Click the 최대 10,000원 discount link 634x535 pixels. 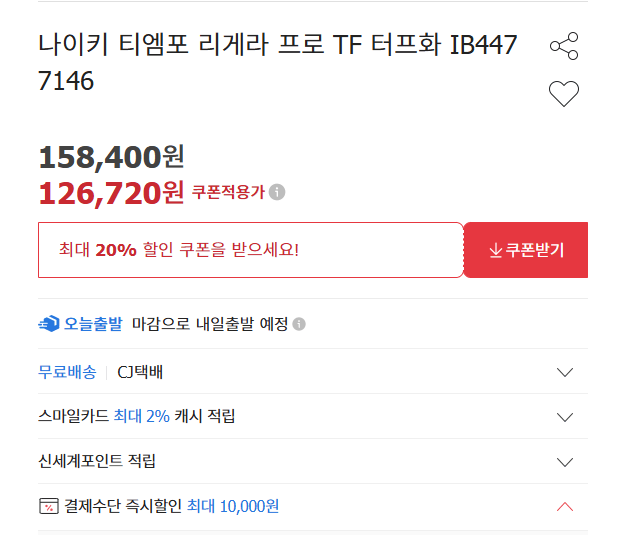click(233, 507)
